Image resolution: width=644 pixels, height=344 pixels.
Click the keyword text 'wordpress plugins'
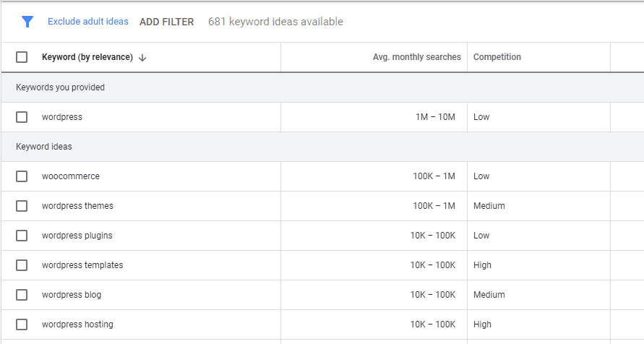pos(77,236)
